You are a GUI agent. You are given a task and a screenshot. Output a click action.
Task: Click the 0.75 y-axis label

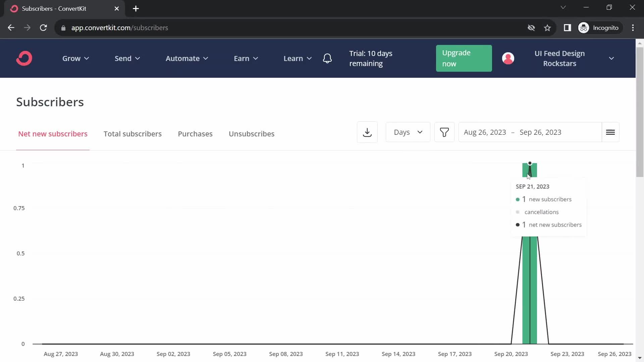click(x=19, y=208)
